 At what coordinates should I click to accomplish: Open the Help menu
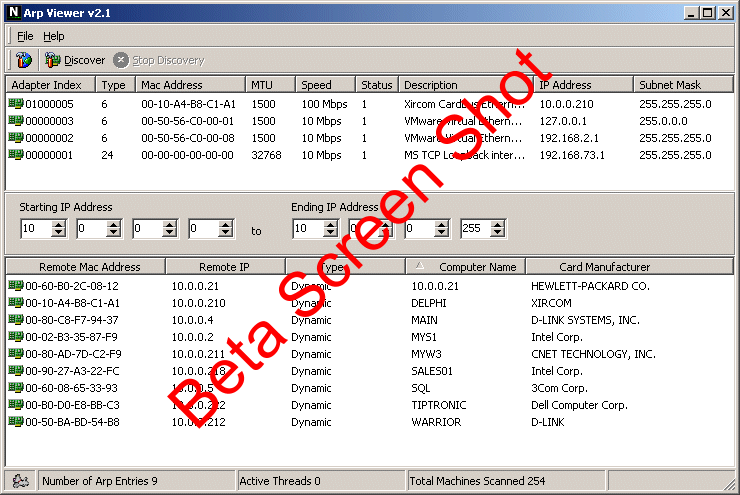(54, 36)
